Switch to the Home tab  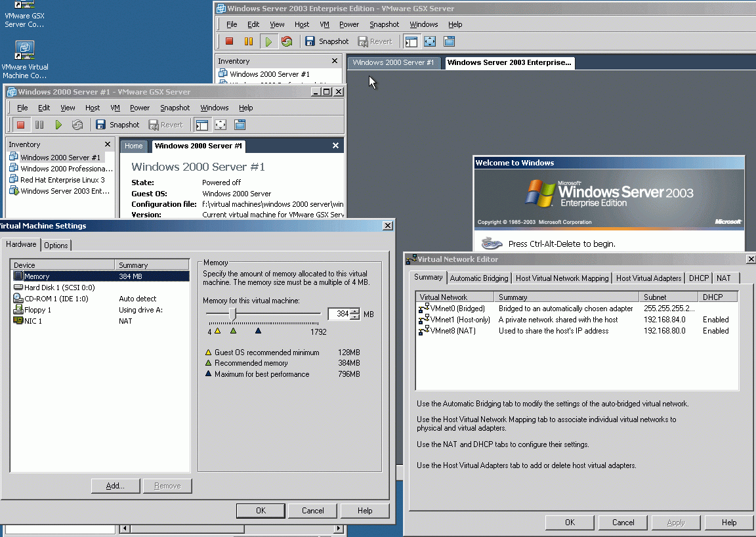click(134, 146)
